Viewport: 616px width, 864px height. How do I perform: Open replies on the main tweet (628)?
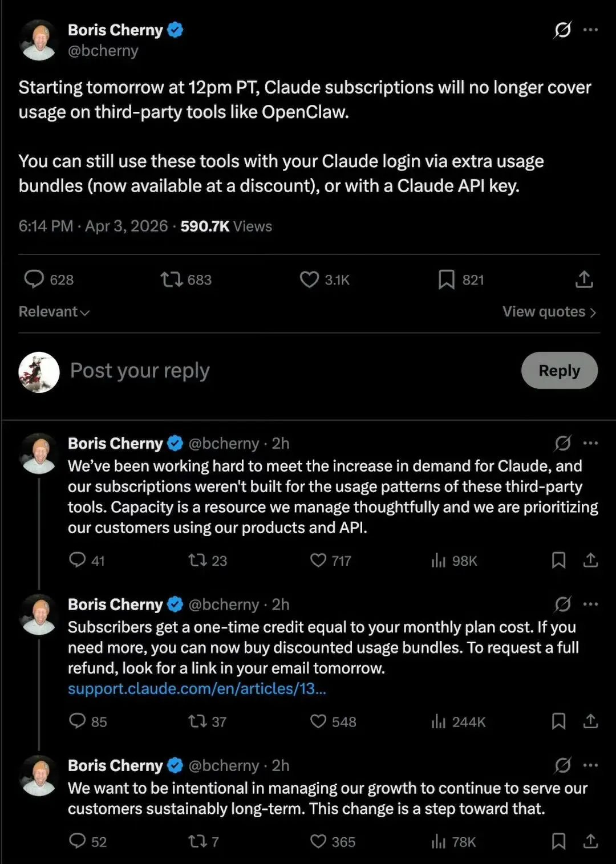(x=34, y=279)
